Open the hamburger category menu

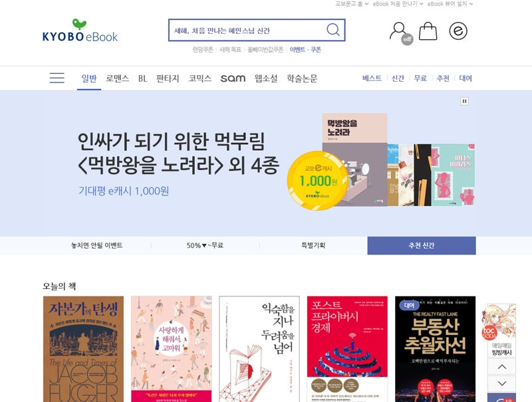[57, 78]
